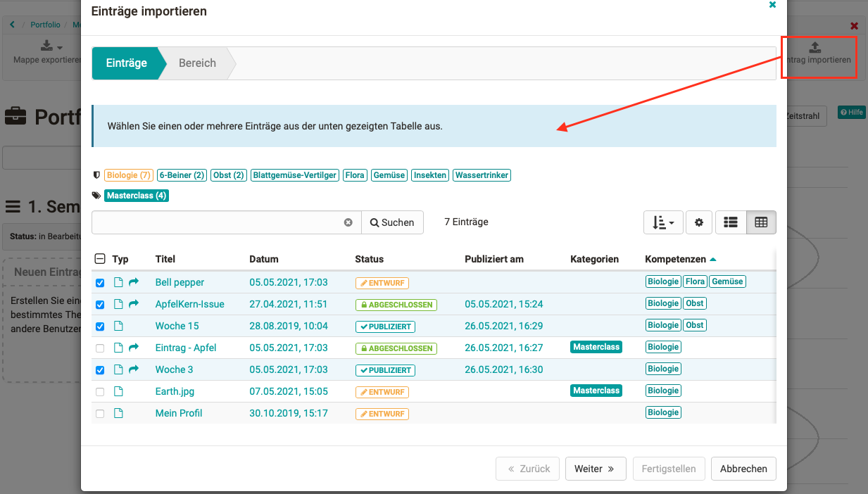Screen dimensions: 868x494
Task: Select the Einträge wizard step
Action: click(x=127, y=63)
